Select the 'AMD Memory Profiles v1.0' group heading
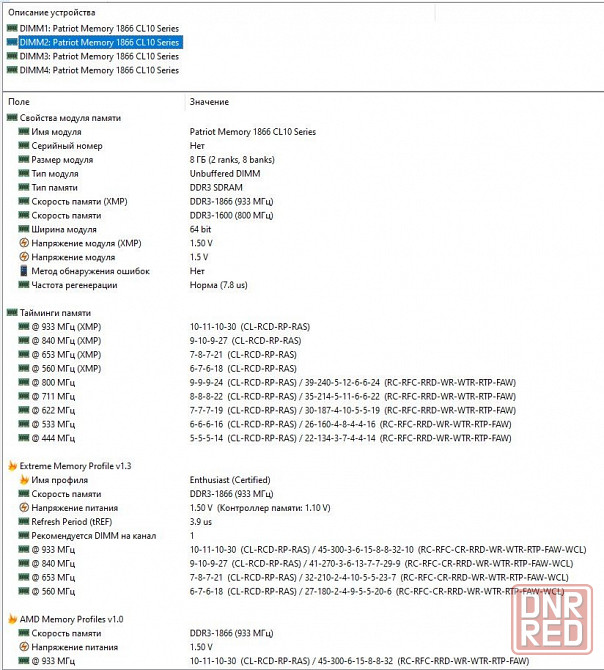 (x=71, y=619)
